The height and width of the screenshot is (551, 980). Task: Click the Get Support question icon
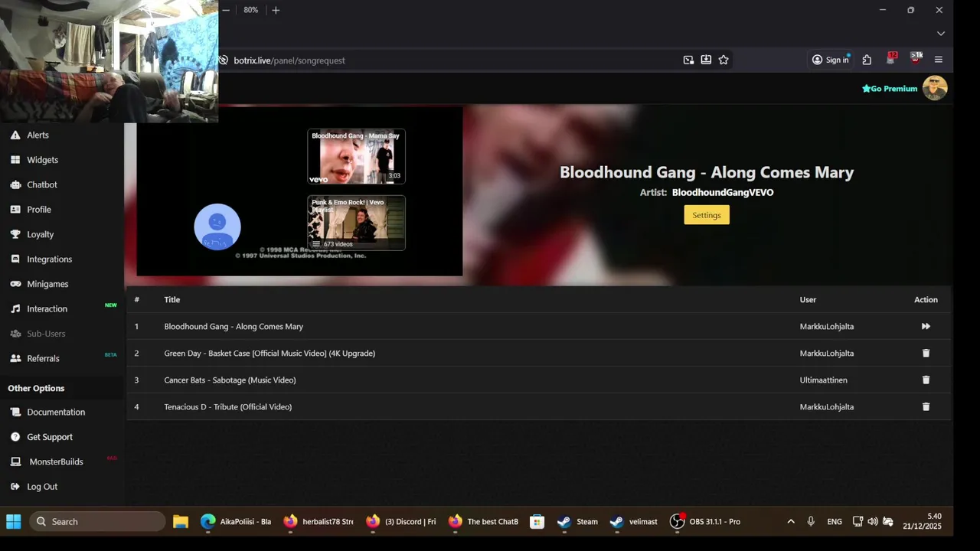point(15,437)
